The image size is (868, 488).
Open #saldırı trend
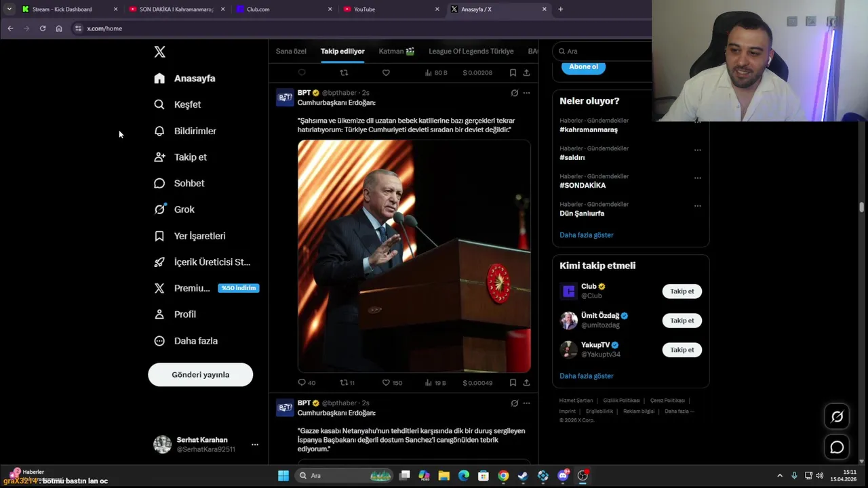tap(572, 157)
